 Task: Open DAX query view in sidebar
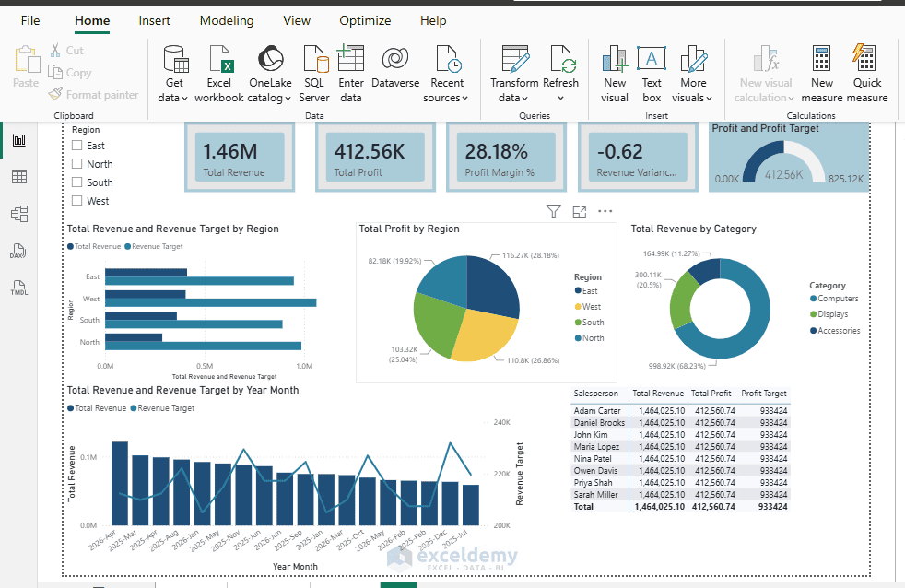(18, 251)
